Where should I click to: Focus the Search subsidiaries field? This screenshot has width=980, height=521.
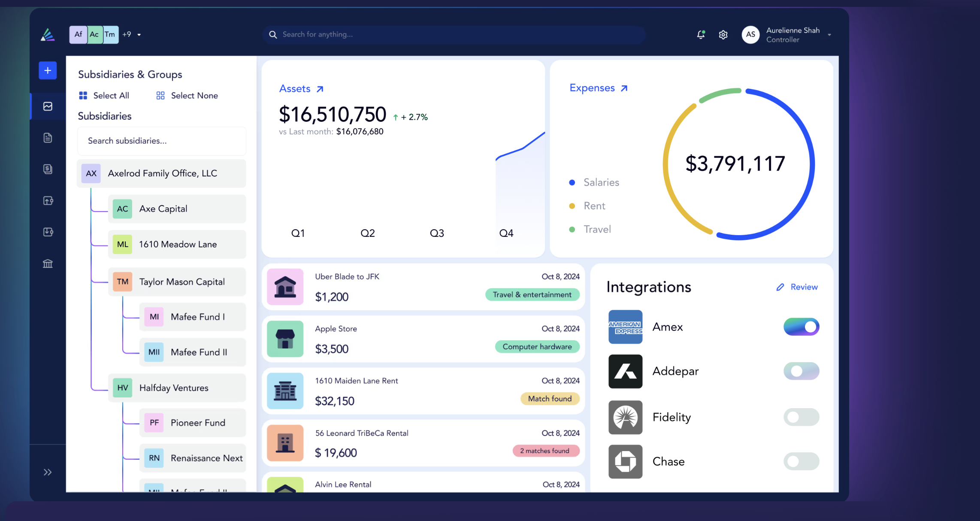pos(162,141)
